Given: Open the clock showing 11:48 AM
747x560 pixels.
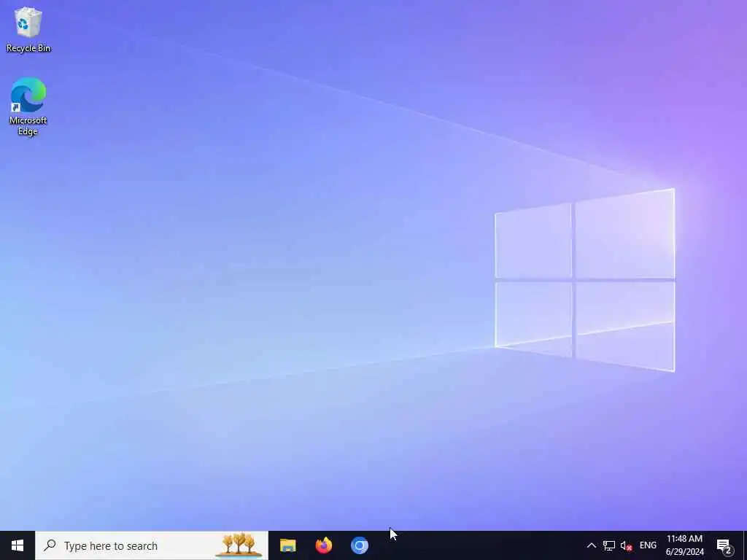Looking at the screenshot, I should click(x=684, y=545).
